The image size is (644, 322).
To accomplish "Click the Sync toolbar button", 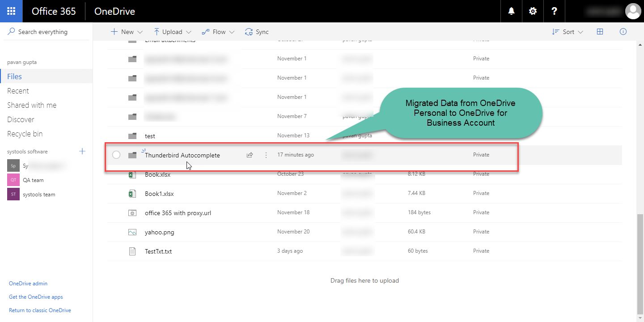I will click(x=257, y=32).
